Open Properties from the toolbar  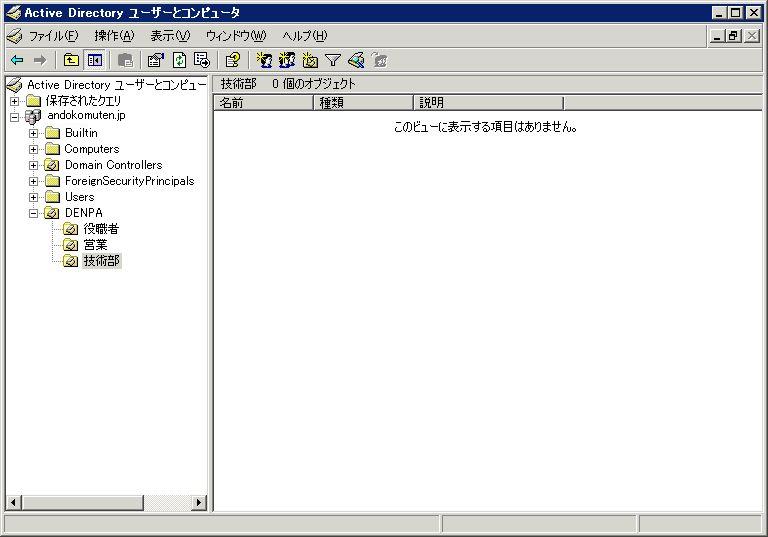point(156,60)
